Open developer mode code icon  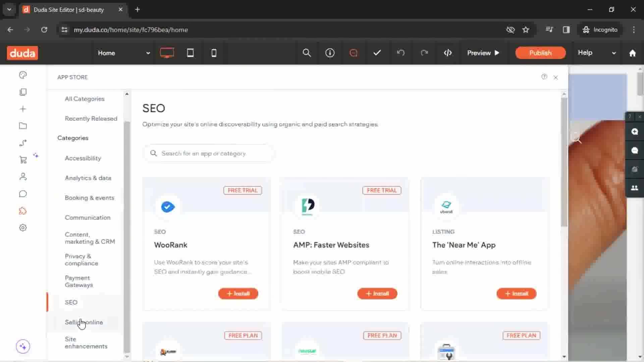448,53
